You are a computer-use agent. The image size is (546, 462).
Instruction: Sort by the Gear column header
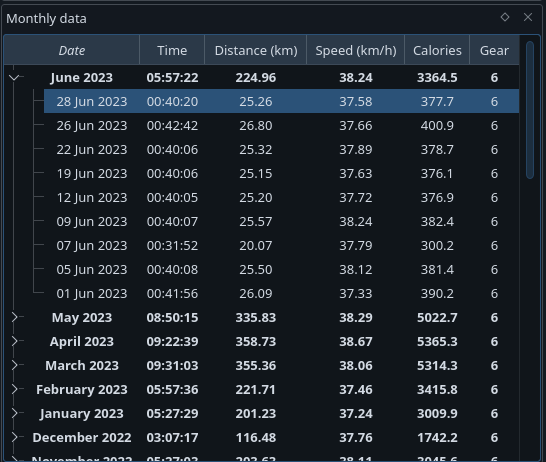(494, 50)
